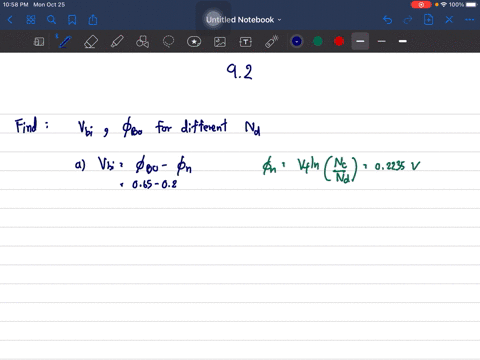
Task: Select the Image insert tool
Action: pos(220,42)
